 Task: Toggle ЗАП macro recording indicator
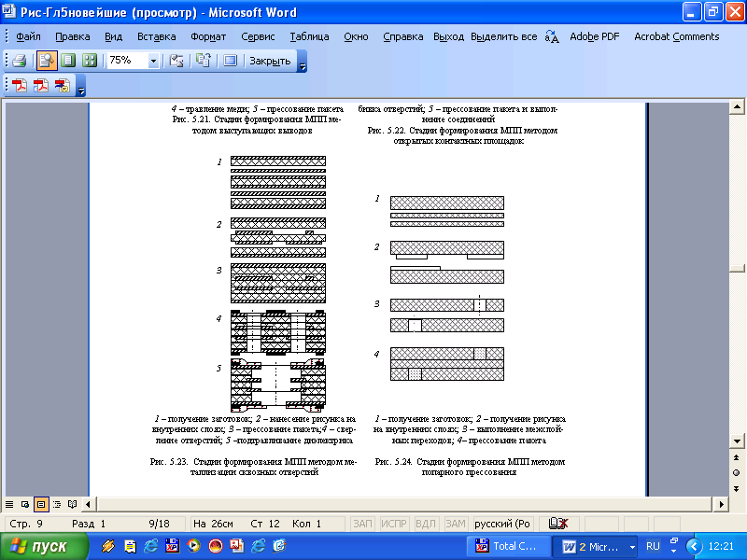(362, 524)
